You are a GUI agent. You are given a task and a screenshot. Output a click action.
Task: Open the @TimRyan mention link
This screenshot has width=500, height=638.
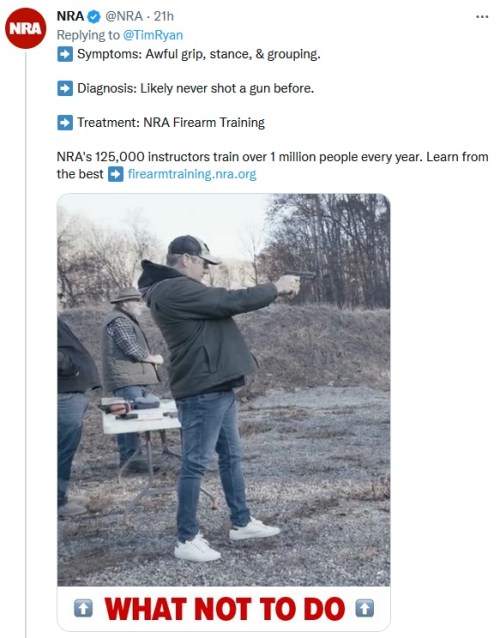pyautogui.click(x=153, y=35)
